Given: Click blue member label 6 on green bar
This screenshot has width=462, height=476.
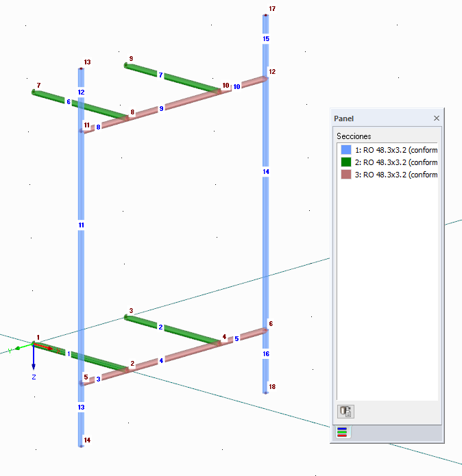Looking at the screenshot, I should [x=69, y=101].
